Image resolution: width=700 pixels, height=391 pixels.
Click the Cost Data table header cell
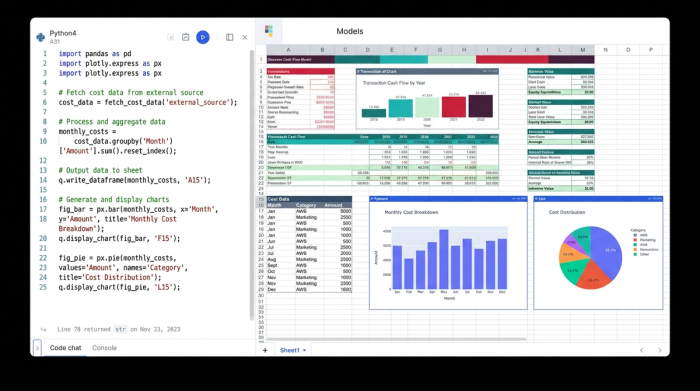(x=309, y=199)
